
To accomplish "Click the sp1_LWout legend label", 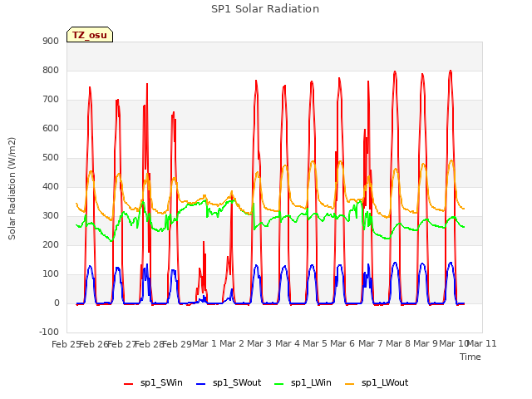I will (x=385, y=383).
